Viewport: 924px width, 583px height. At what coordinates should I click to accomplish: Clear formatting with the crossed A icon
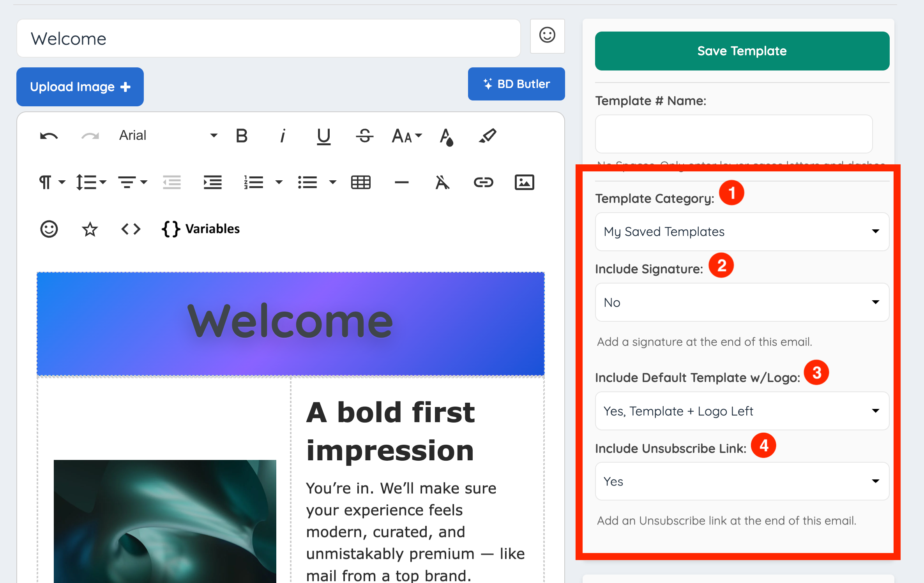pos(442,182)
